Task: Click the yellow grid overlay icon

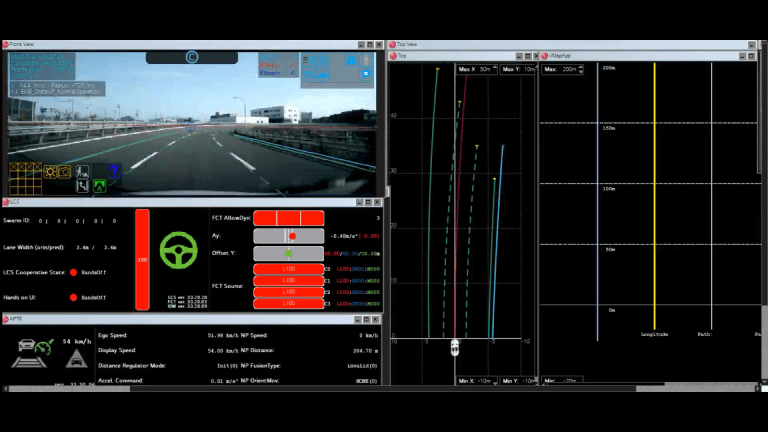Action: [26, 178]
